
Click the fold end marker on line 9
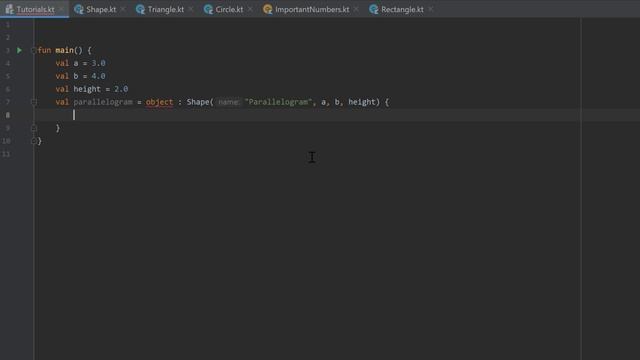(x=34, y=128)
